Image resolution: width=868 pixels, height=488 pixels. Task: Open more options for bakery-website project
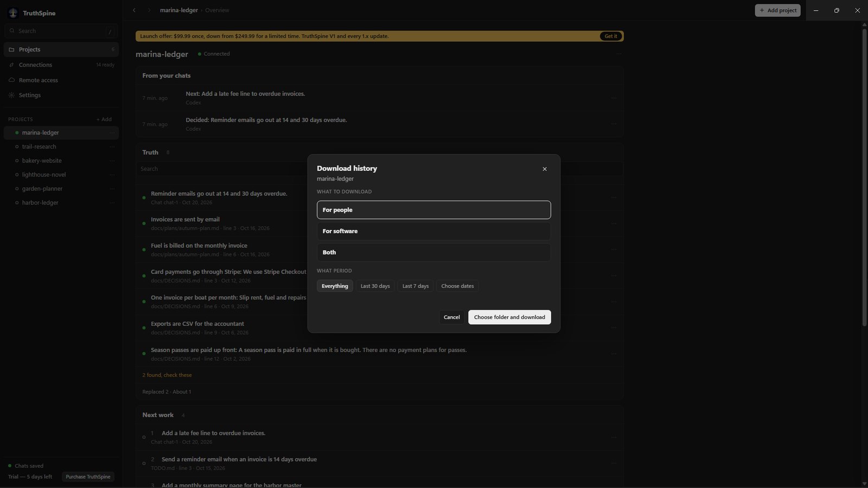point(112,160)
